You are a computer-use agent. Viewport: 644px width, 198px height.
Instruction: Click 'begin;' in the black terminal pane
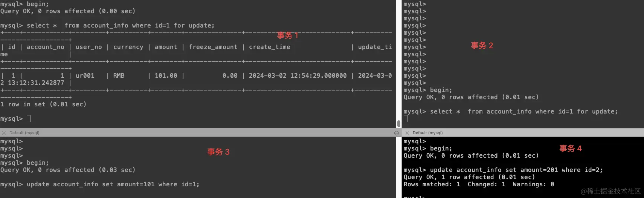click(441, 149)
